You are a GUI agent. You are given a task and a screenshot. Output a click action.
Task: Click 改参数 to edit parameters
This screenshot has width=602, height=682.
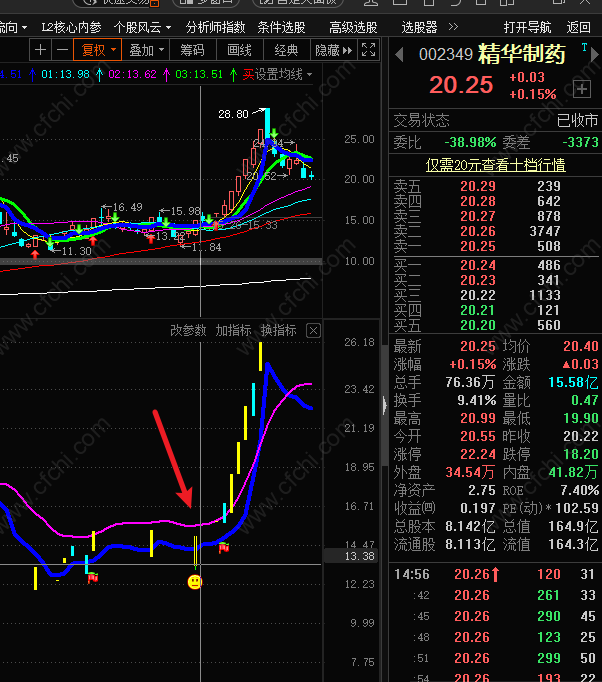tap(188, 331)
